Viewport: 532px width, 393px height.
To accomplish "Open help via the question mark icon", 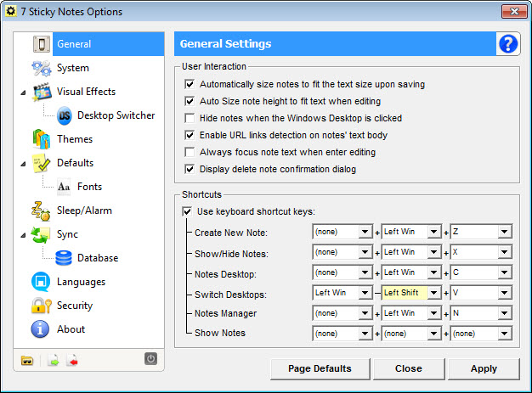I will point(508,43).
